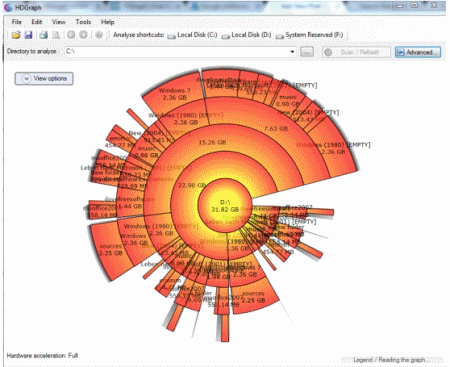450x367 pixels.
Task: Click the open folder icon in the toolbar
Action: (x=16, y=35)
